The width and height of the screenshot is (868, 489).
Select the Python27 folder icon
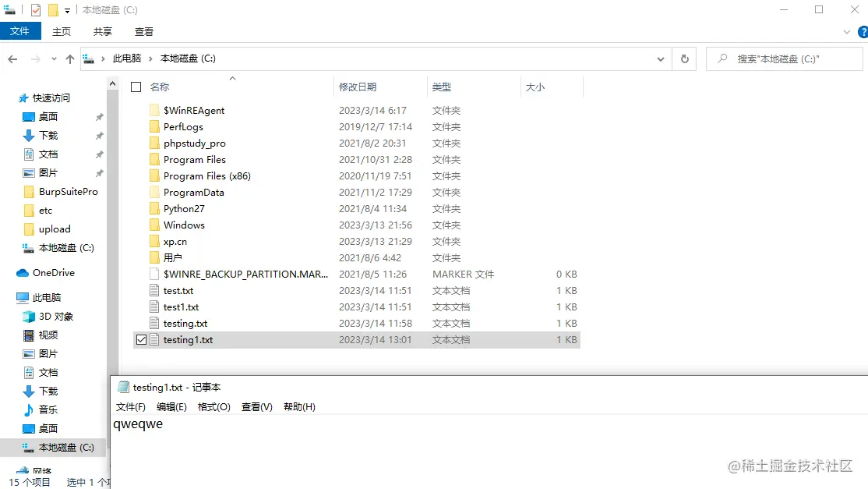click(154, 209)
